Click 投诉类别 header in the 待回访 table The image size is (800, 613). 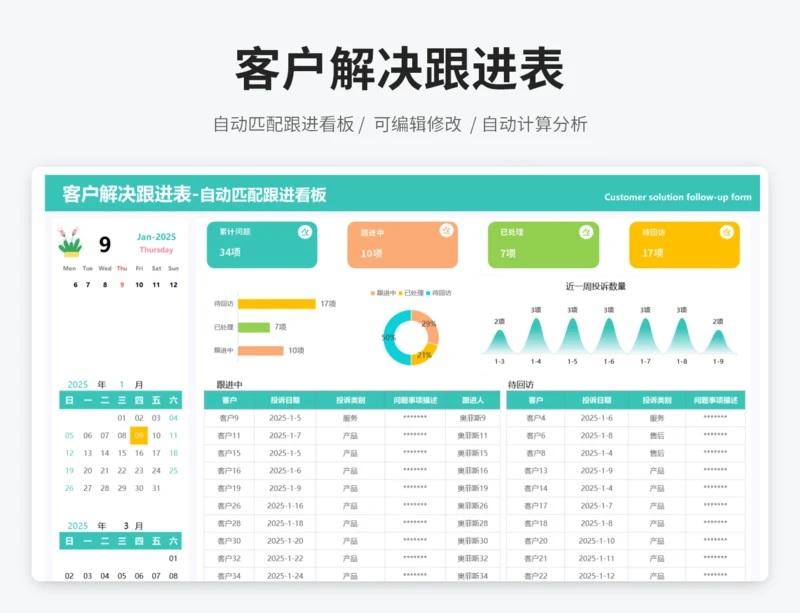tap(656, 400)
